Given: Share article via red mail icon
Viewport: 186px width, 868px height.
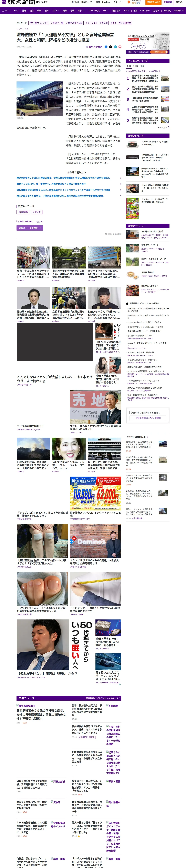Looking at the screenshot, I should tap(120, 47).
